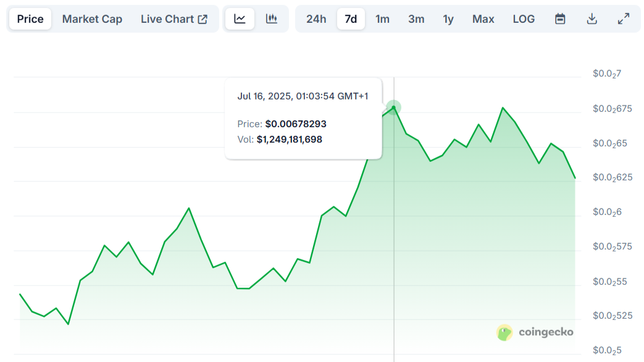Open the calendar date range picker
Image resolution: width=644 pixels, height=362 pixels.
560,19
